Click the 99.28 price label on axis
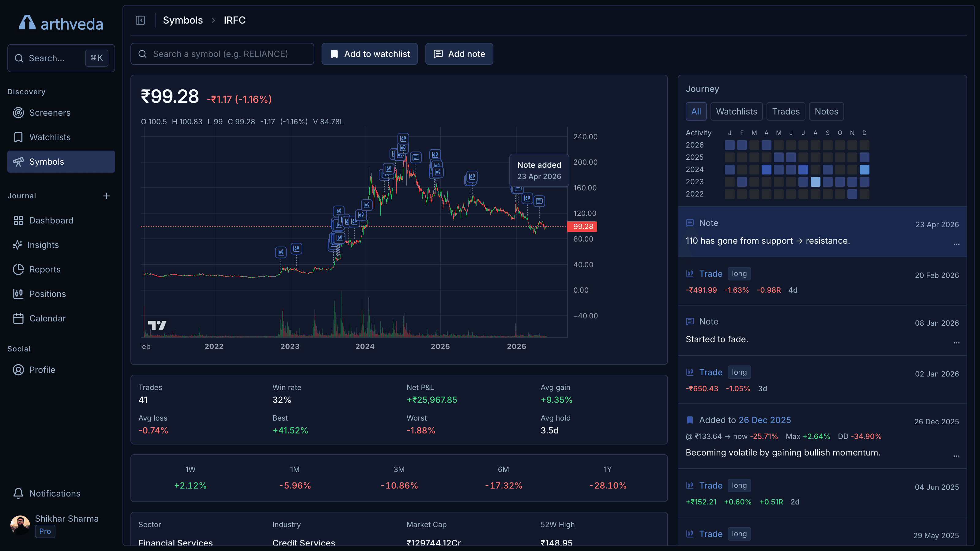Viewport: 980px width, 551px height. [x=582, y=226]
